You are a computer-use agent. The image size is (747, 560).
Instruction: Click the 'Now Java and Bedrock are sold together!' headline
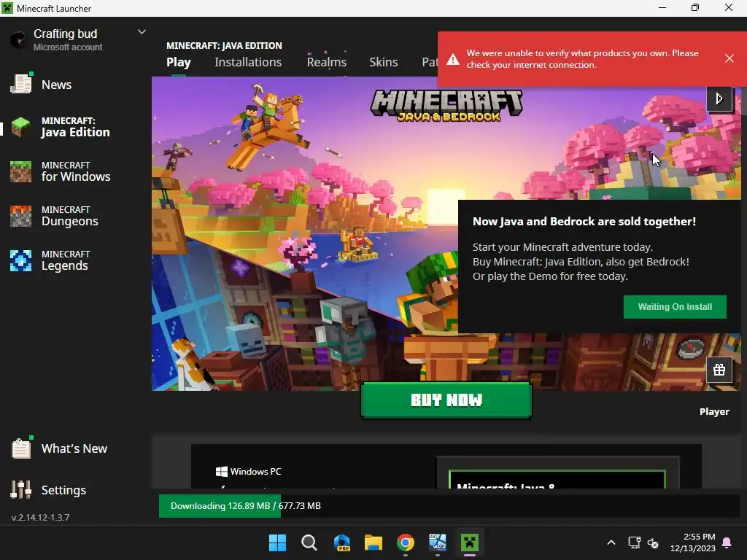(584, 222)
